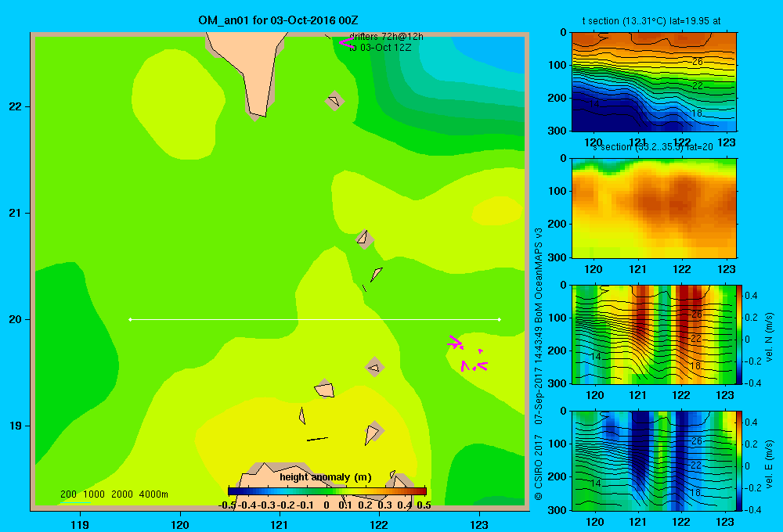The height and width of the screenshot is (532, 783).
Task: Click the longitude label 123 on the main map
Action: 479,525
